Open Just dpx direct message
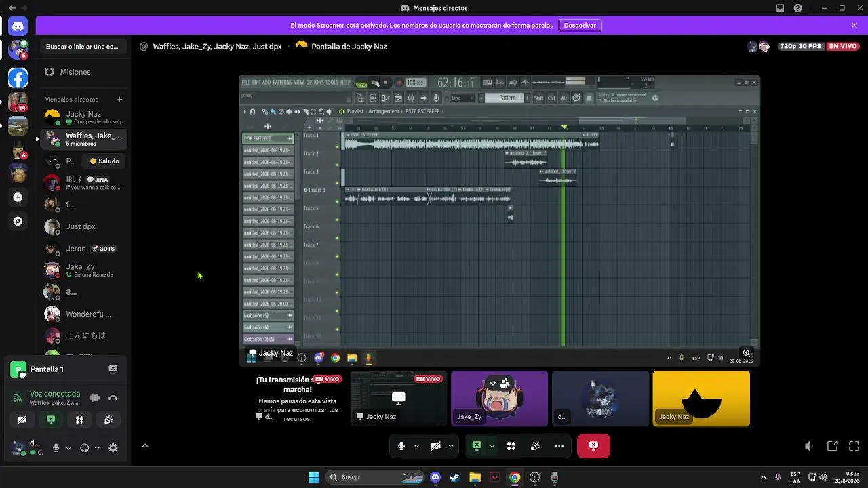This screenshot has height=488, width=868. click(x=83, y=226)
